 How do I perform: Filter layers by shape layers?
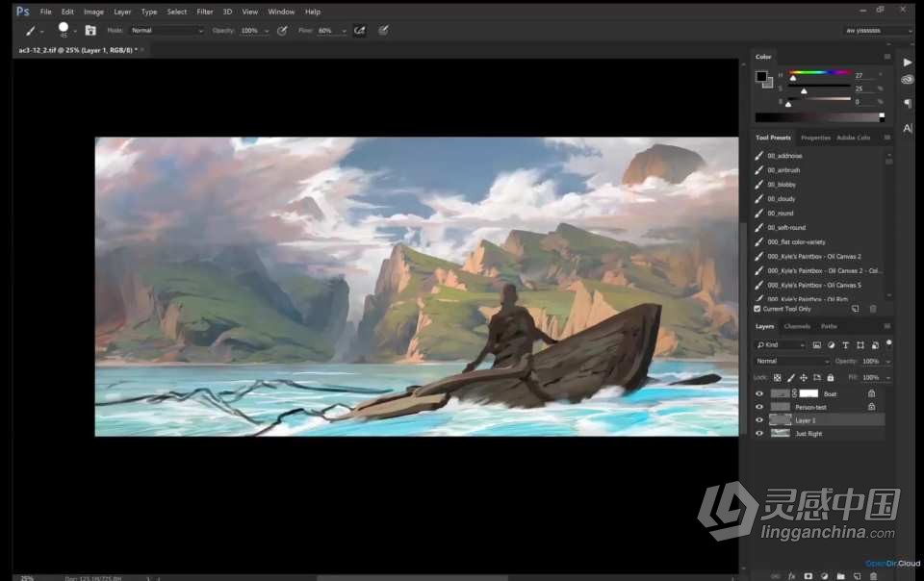[x=860, y=345]
